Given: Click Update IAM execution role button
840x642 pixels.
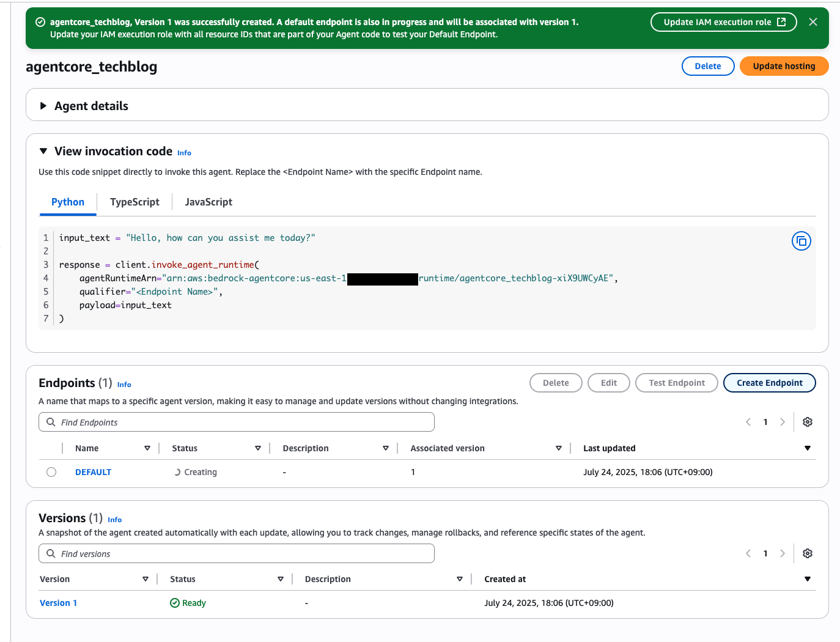Looking at the screenshot, I should (724, 22).
